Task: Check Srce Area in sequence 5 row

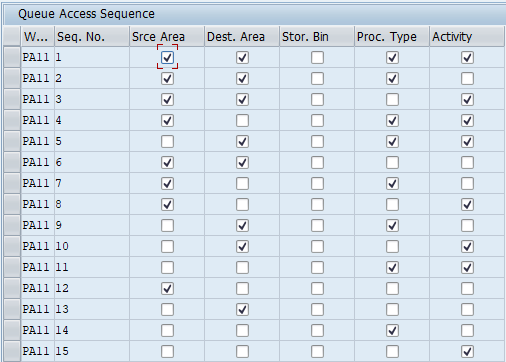Action: (167, 141)
